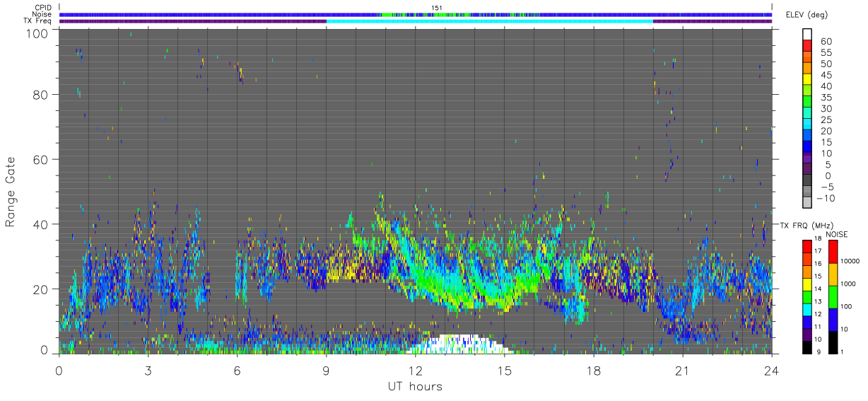The height and width of the screenshot is (401, 868).
Task: Click the 6 tick on UT hours axis
Action: tap(237, 371)
